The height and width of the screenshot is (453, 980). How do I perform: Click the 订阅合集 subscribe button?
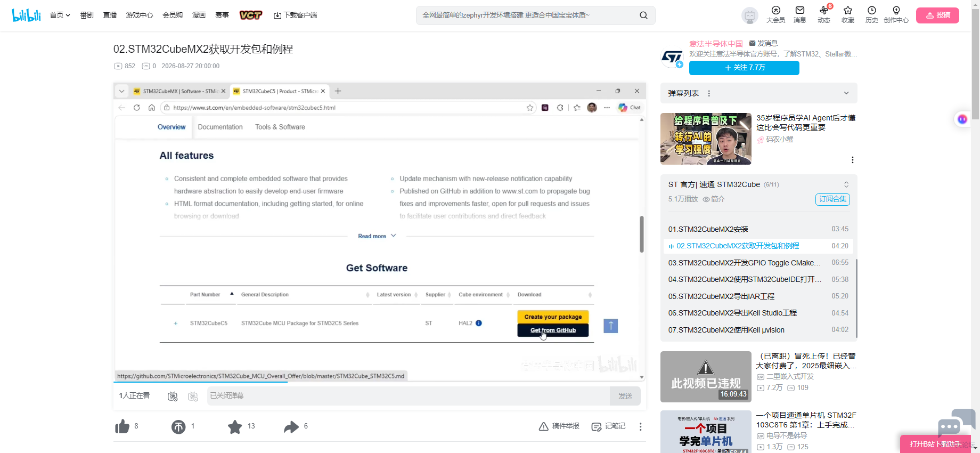point(832,199)
